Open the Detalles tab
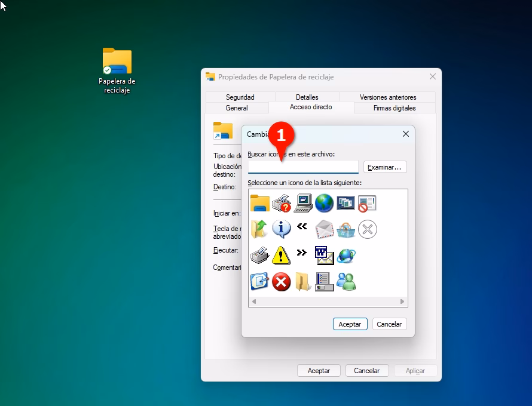The width and height of the screenshot is (532, 406). (x=307, y=97)
